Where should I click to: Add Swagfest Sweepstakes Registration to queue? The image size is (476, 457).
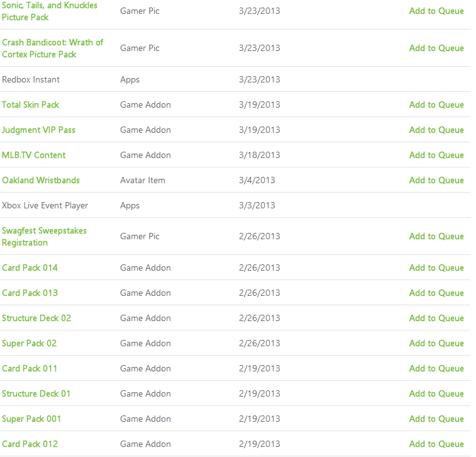point(436,237)
